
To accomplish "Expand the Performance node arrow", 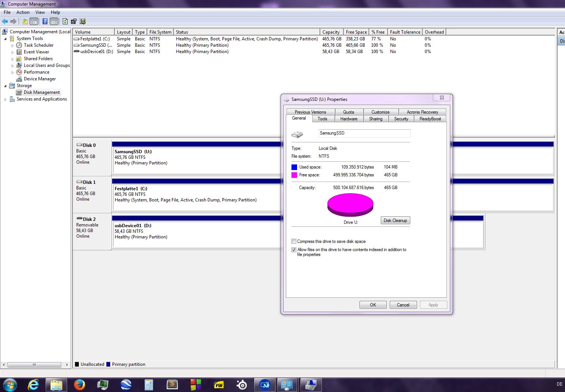I will click(12, 72).
